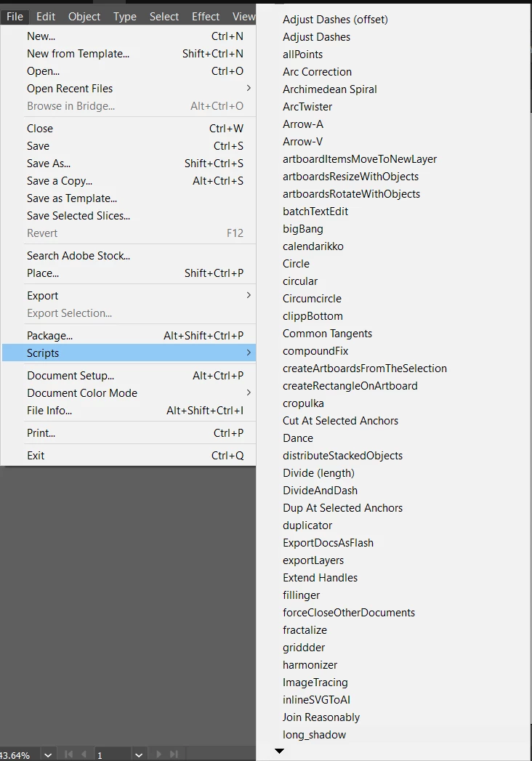Choose Save As... menu item
This screenshot has width=532, height=761.
129,164
